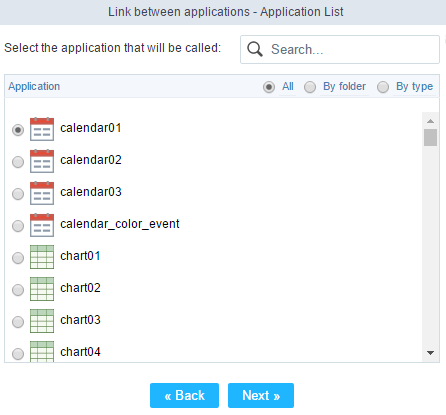This screenshot has height=415, width=446.
Task: Click the calendar_color_event application name
Action: (x=120, y=224)
